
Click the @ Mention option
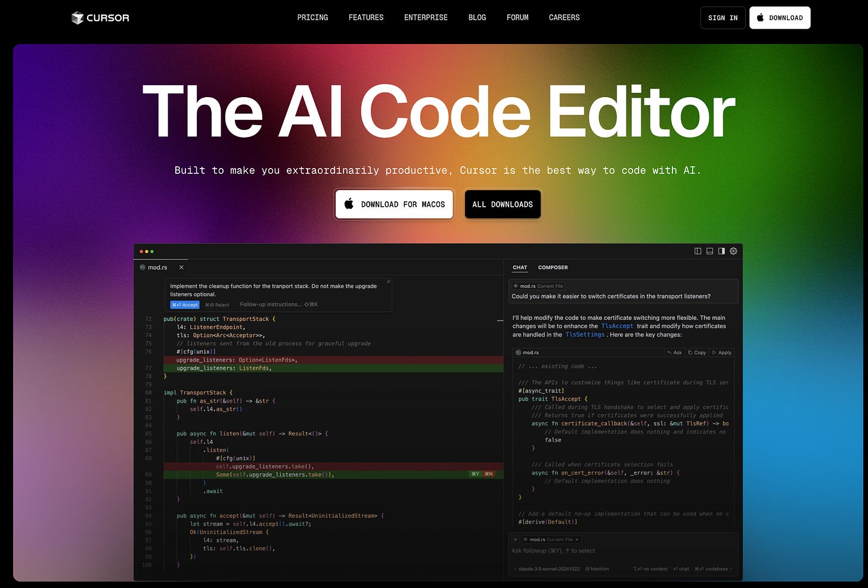click(597, 569)
